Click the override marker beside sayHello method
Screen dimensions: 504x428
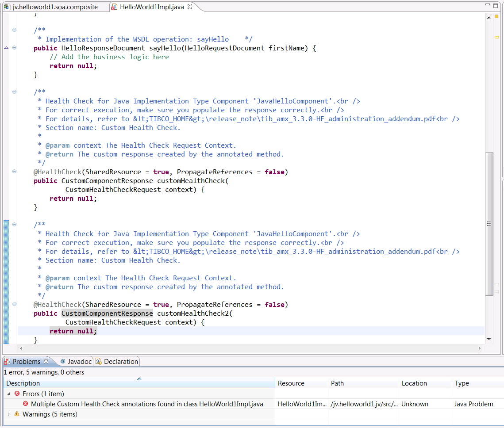pyautogui.click(x=6, y=48)
